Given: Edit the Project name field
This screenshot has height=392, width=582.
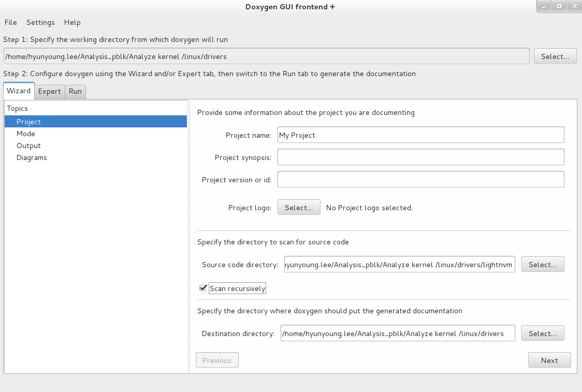Looking at the screenshot, I should point(421,135).
